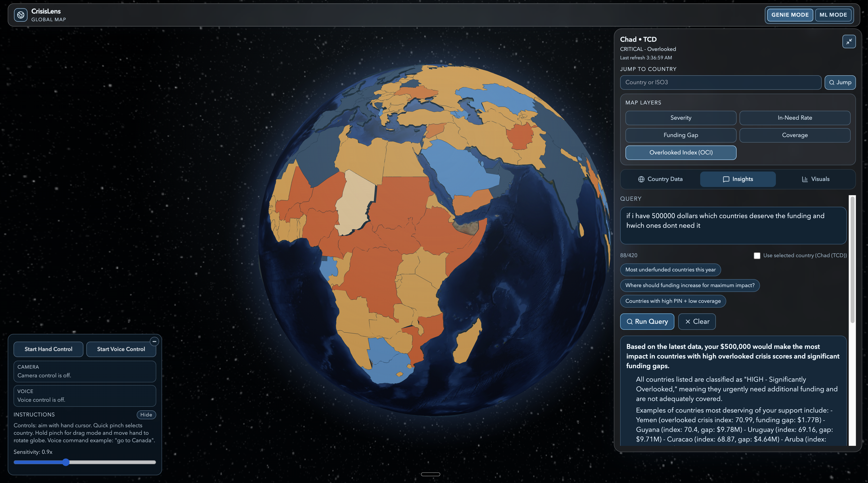Start Voice Control
The width and height of the screenshot is (868, 483).
point(121,349)
